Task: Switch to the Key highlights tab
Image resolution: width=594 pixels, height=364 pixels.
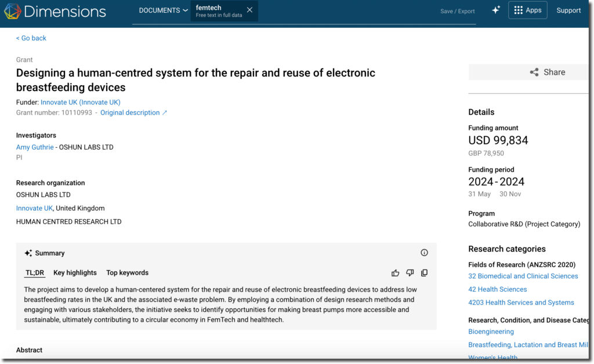Action: click(x=75, y=273)
